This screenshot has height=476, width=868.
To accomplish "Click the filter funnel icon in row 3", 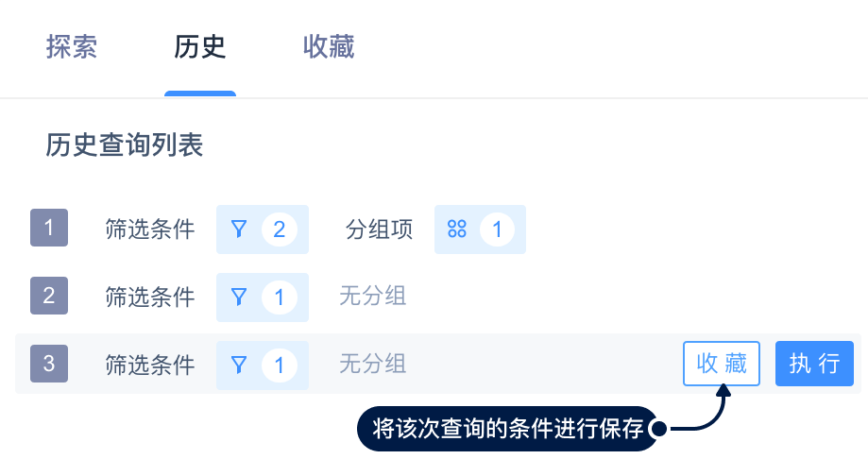I will [239, 365].
